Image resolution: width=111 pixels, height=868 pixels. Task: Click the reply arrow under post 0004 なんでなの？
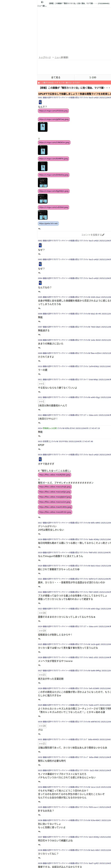pyautogui.click(x=39, y=292)
